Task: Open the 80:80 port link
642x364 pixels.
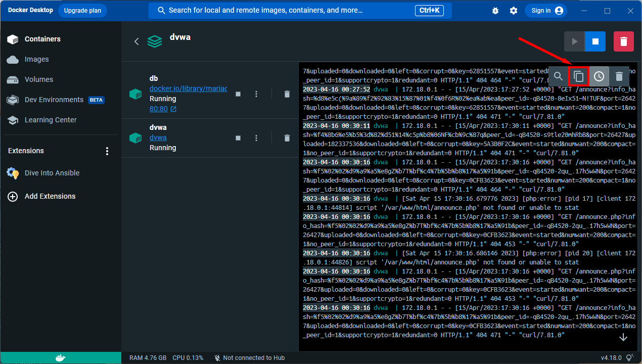Action: tap(159, 109)
